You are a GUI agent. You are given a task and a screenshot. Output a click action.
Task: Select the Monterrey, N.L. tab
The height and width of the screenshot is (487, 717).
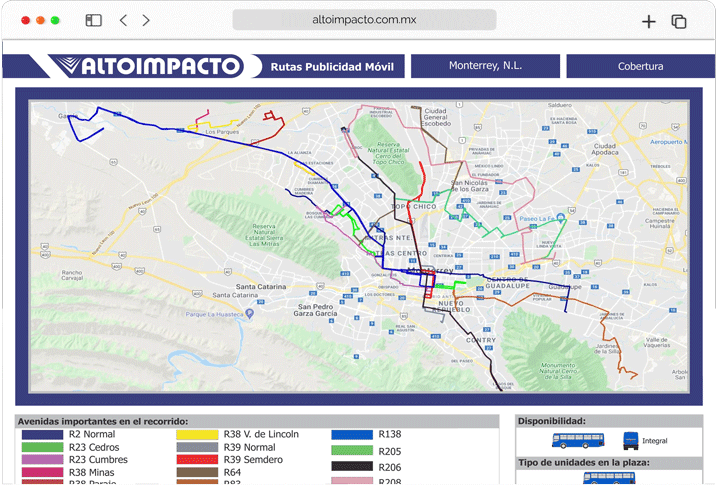pos(485,66)
